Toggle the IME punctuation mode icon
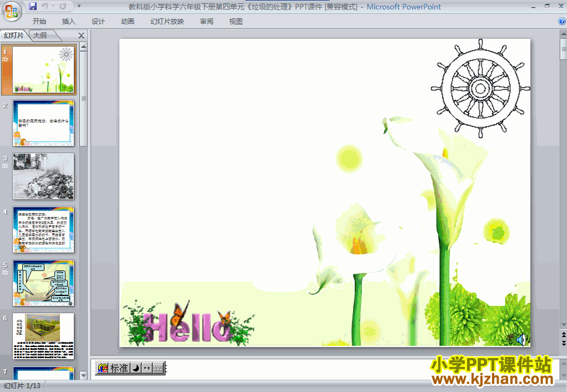567x392 pixels. pos(147,368)
